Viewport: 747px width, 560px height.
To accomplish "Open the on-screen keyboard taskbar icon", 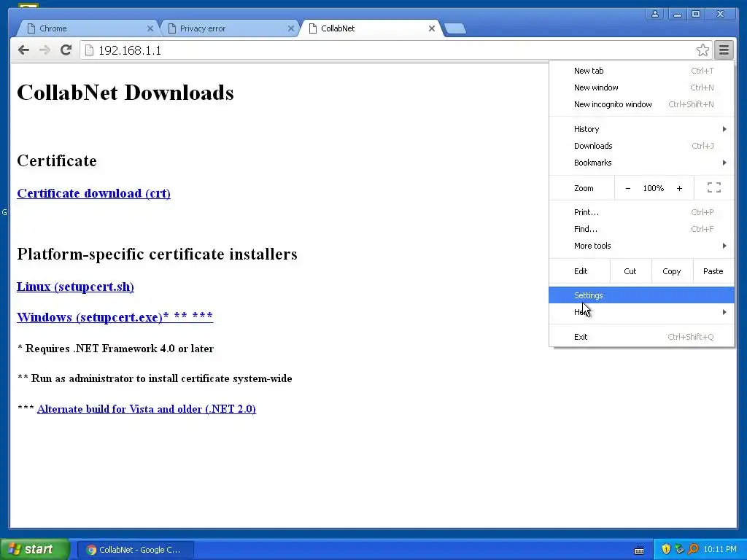I will [639, 550].
